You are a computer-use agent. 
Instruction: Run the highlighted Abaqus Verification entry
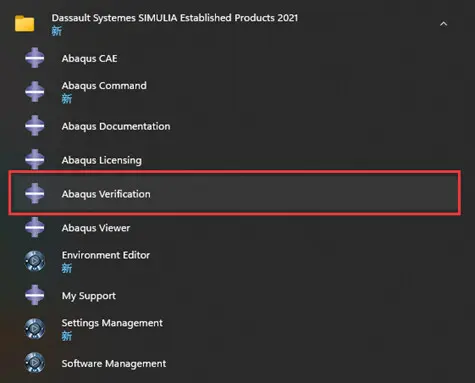[x=235, y=193]
